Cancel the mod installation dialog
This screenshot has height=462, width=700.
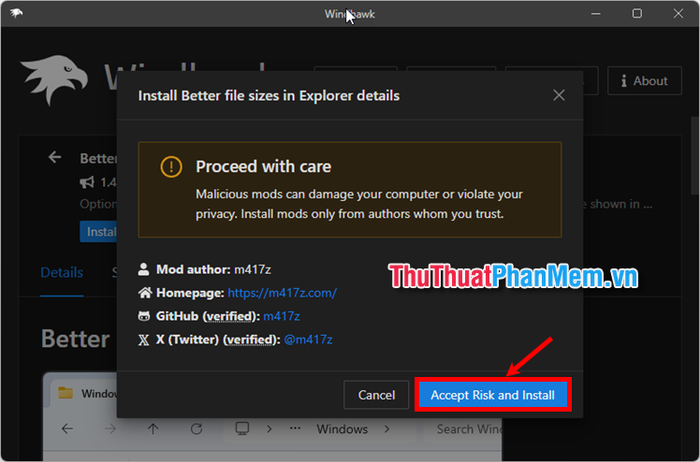pyautogui.click(x=376, y=395)
